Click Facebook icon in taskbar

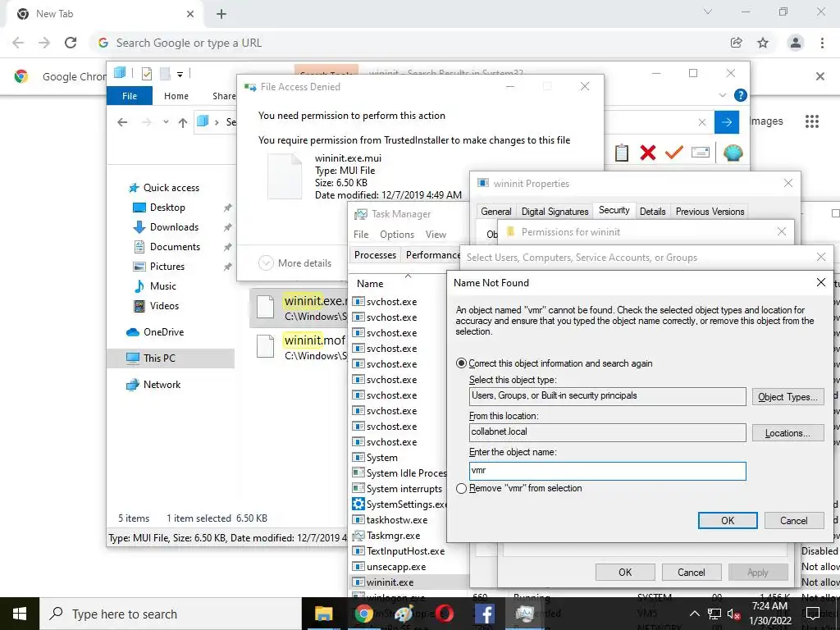(x=484, y=614)
